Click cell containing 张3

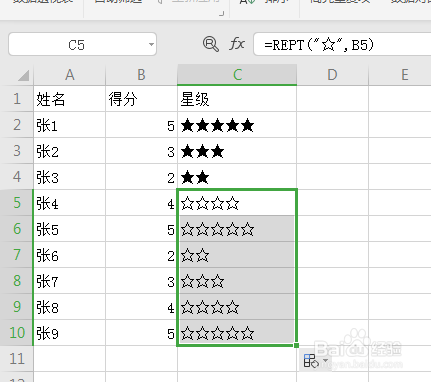(x=70, y=177)
